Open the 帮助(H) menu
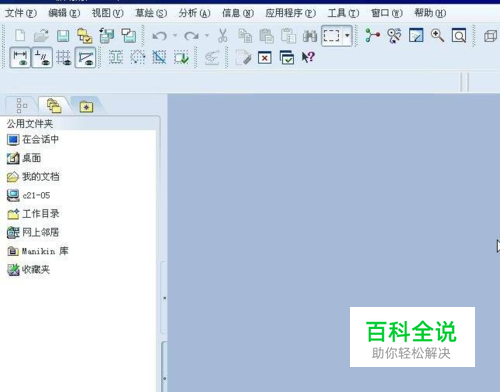The height and width of the screenshot is (392, 500). click(430, 13)
